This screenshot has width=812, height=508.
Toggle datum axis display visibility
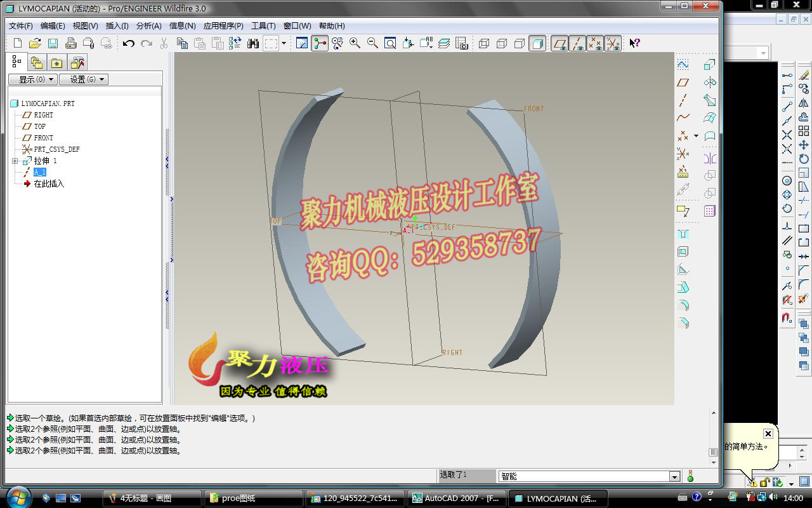coord(577,43)
